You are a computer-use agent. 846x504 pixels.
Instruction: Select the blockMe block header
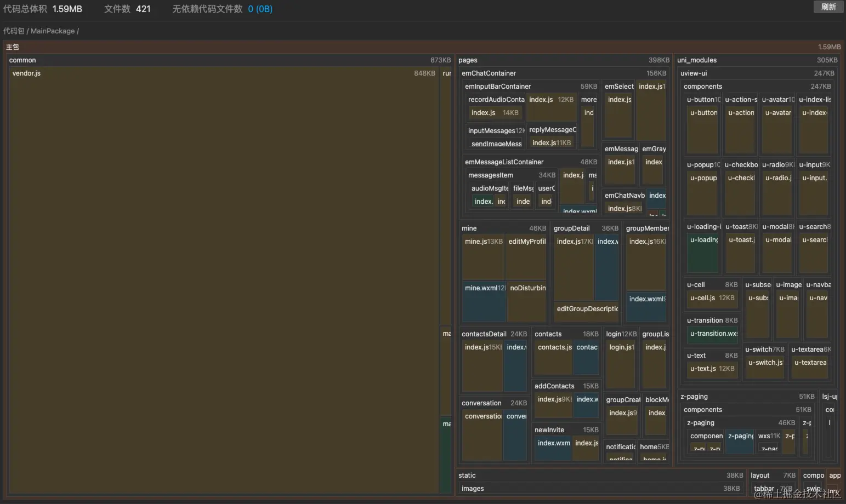pyautogui.click(x=657, y=400)
